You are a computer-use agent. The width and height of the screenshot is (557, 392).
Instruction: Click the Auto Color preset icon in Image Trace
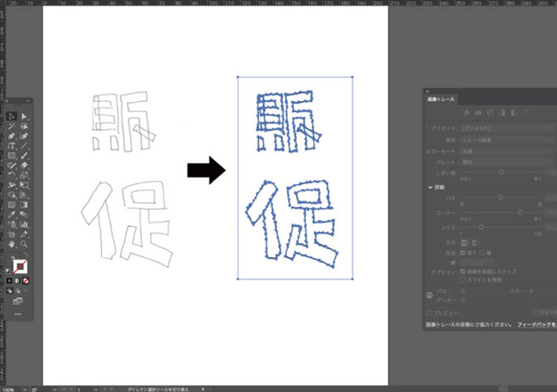[x=466, y=113]
